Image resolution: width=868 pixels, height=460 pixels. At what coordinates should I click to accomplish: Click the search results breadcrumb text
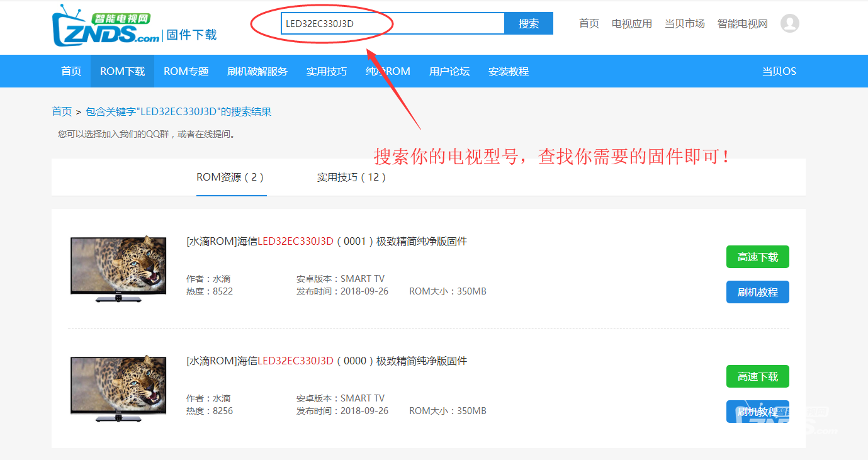tap(179, 111)
